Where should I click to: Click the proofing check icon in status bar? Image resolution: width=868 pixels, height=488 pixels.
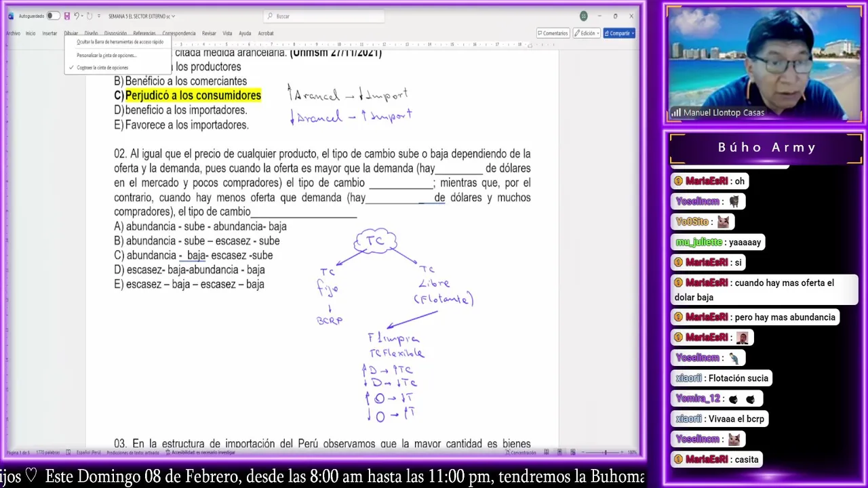click(68, 452)
